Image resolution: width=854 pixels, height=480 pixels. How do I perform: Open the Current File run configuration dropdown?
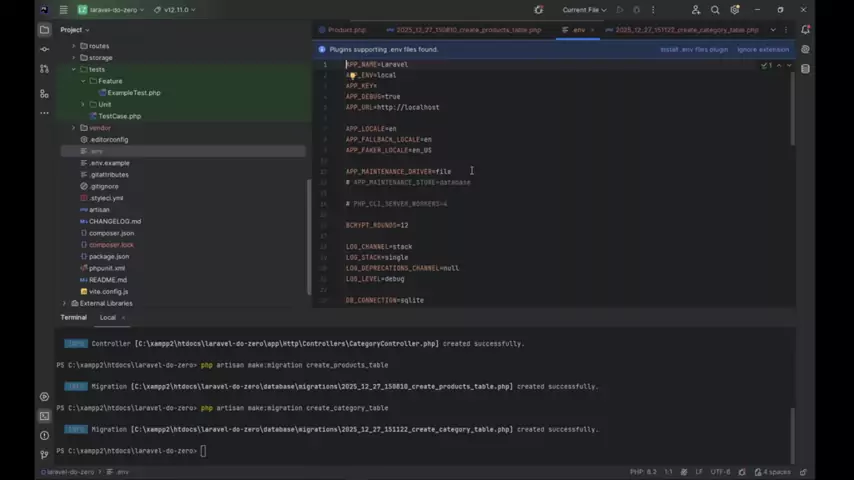584,10
